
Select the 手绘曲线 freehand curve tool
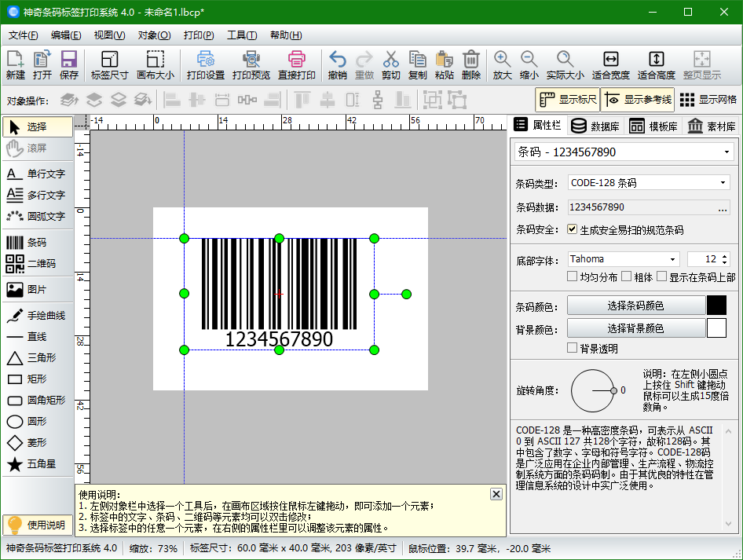click(38, 316)
